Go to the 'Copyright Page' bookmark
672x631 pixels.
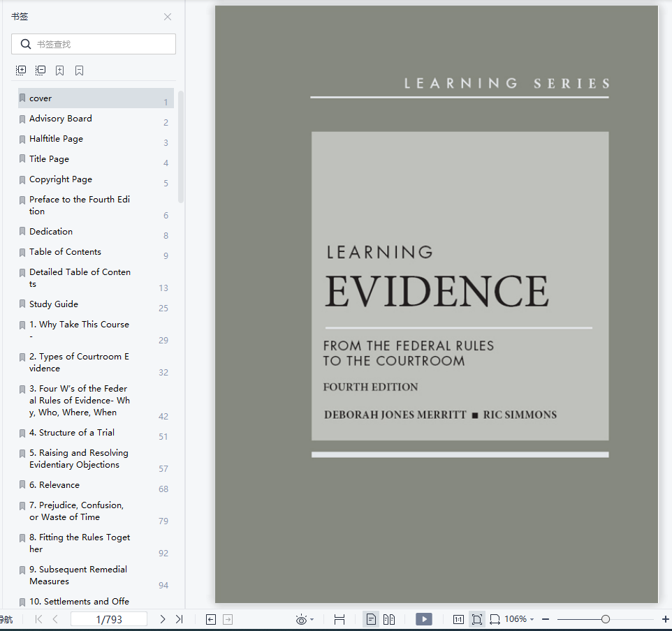point(96,179)
